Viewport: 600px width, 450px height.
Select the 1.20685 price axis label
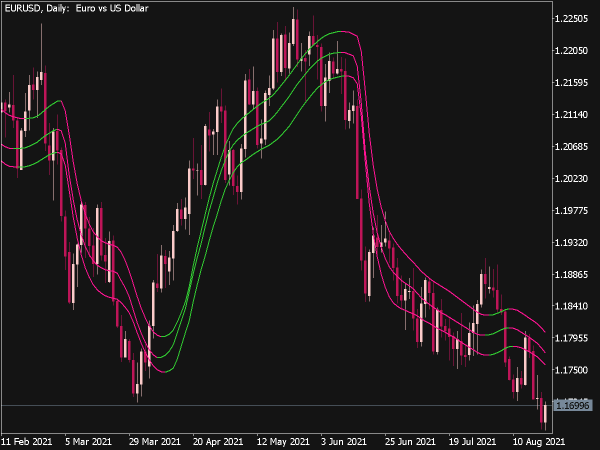click(x=571, y=147)
